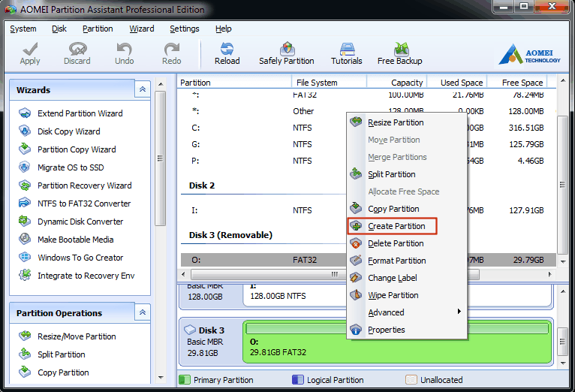Reload disks with the Reload icon

pyautogui.click(x=227, y=49)
